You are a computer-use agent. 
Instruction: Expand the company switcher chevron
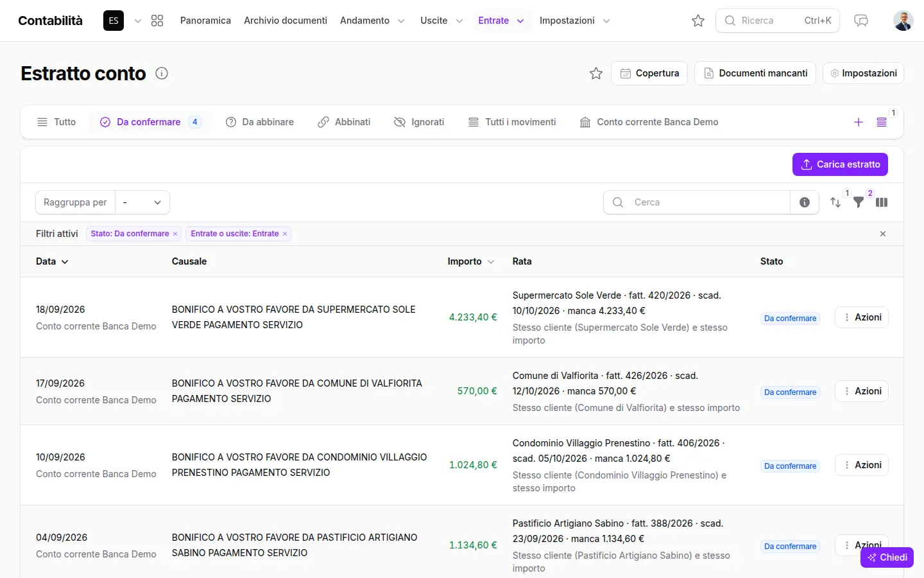click(137, 21)
